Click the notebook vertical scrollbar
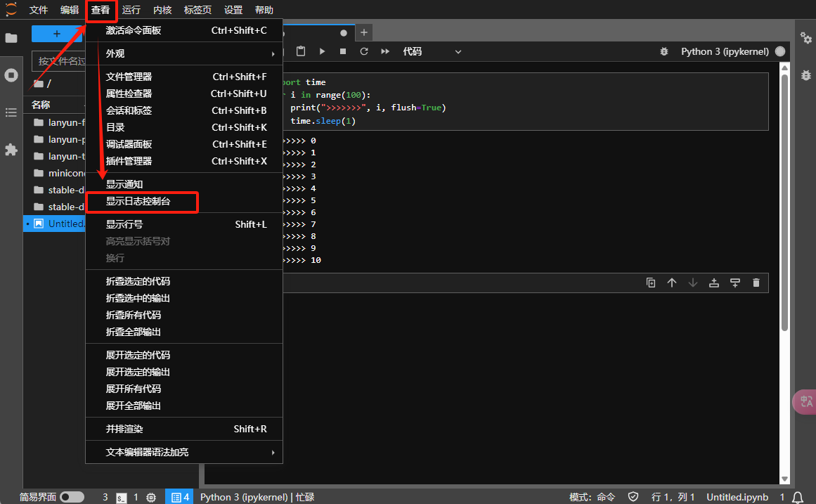 coord(784,211)
